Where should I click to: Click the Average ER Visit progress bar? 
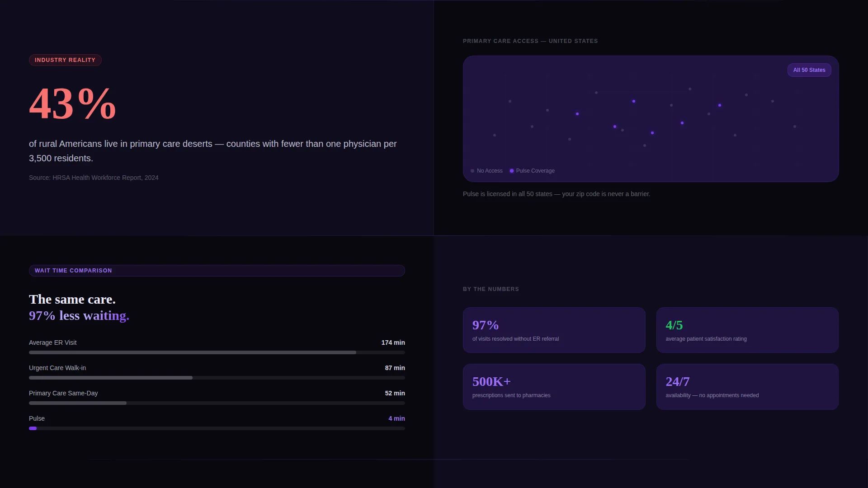(x=217, y=352)
